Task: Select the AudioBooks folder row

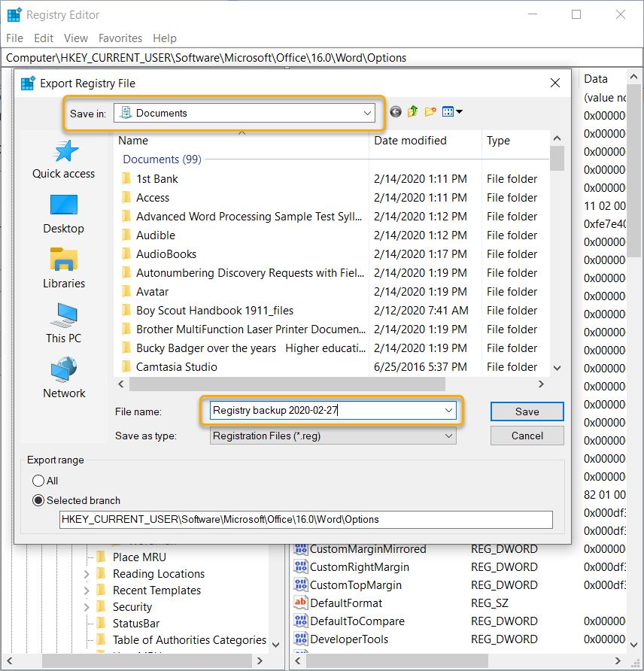Action: click(x=331, y=254)
